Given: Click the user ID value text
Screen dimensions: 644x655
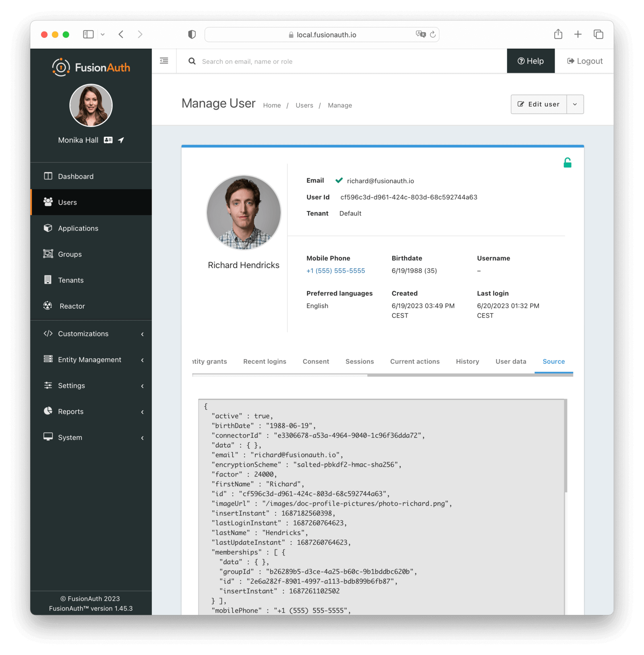Looking at the screenshot, I should coord(409,197).
